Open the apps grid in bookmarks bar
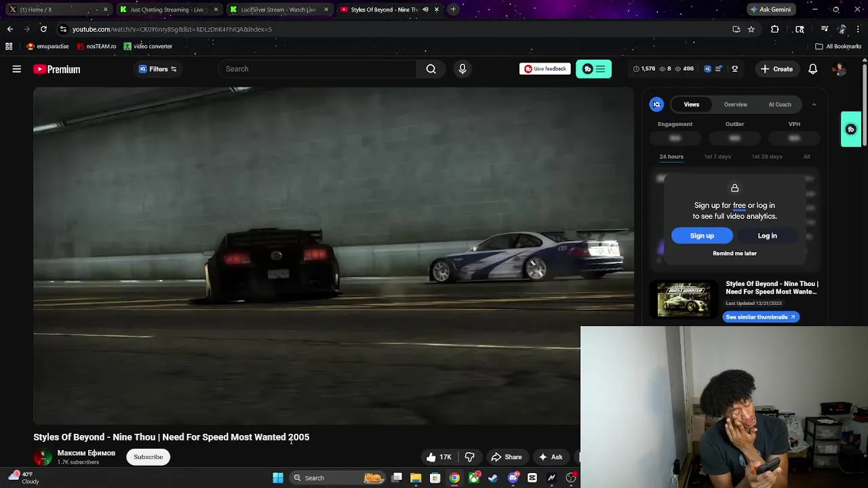 (9, 46)
